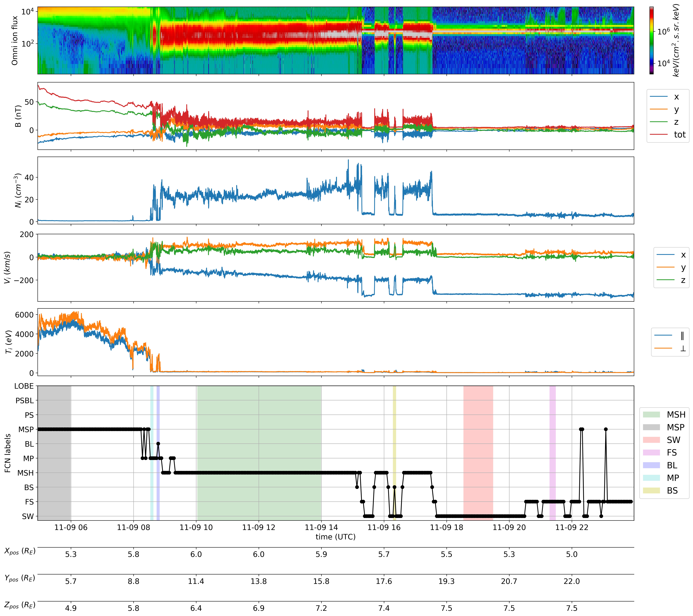Click the '11-09 12' time tick label

pyautogui.click(x=259, y=528)
